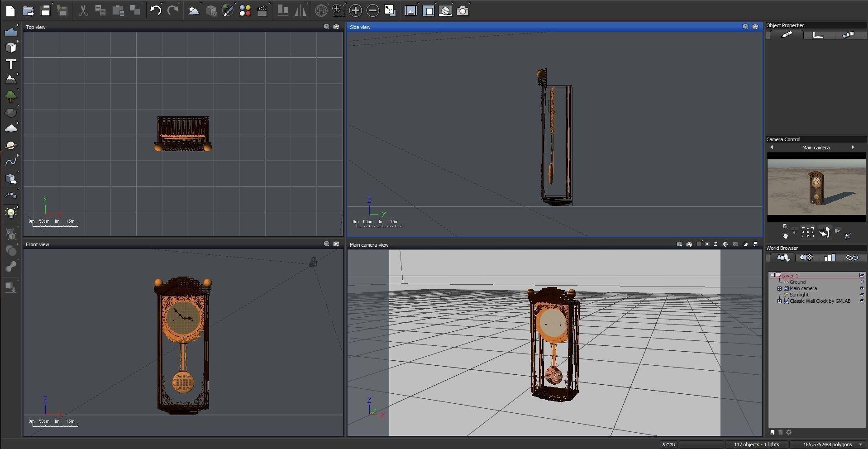Open the World Browser Materials tab
Image resolution: width=868 pixels, height=449 pixels.
click(x=806, y=258)
